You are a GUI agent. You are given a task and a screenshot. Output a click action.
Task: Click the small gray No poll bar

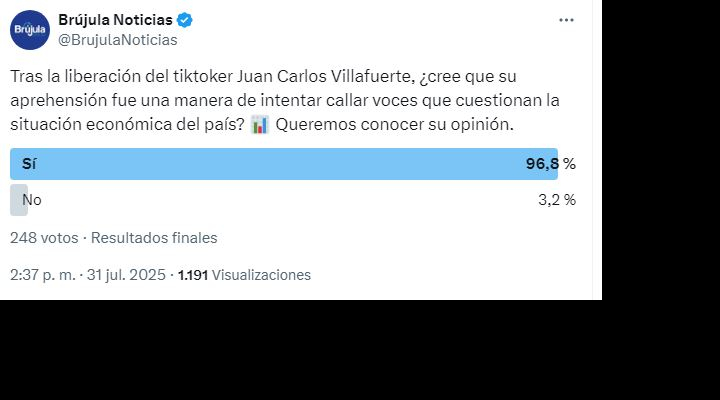[x=19, y=200]
